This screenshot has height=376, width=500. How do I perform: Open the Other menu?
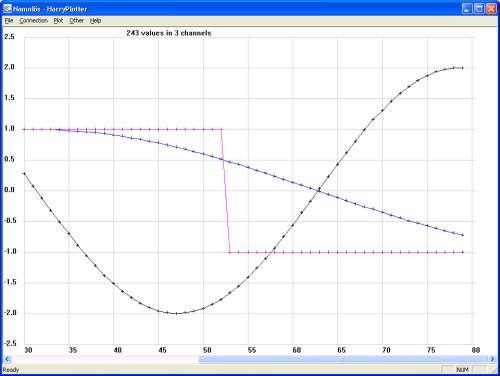click(x=76, y=21)
